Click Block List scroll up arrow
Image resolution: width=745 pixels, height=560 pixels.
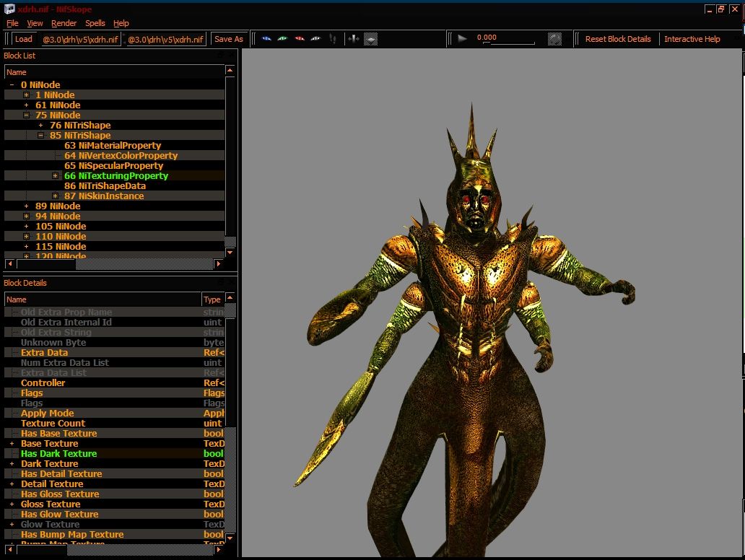click(x=230, y=70)
